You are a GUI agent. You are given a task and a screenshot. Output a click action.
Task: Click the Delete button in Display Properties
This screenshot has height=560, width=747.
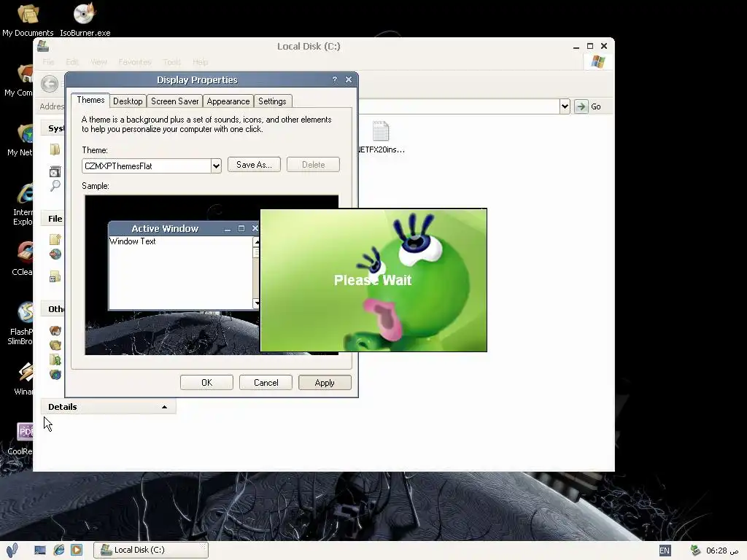click(x=313, y=164)
